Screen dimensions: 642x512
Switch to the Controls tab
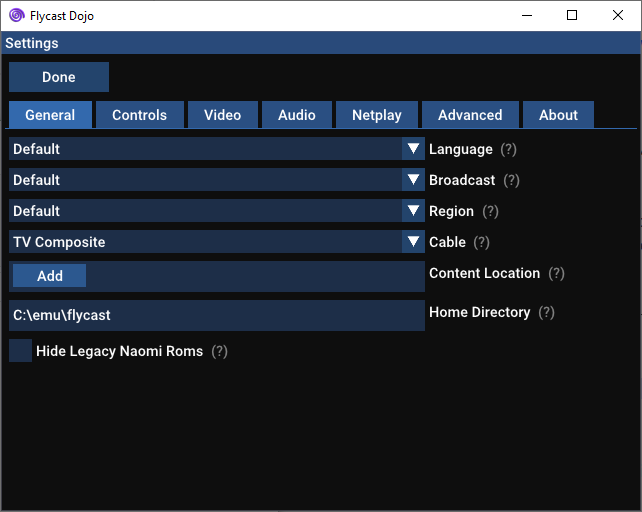click(x=140, y=115)
